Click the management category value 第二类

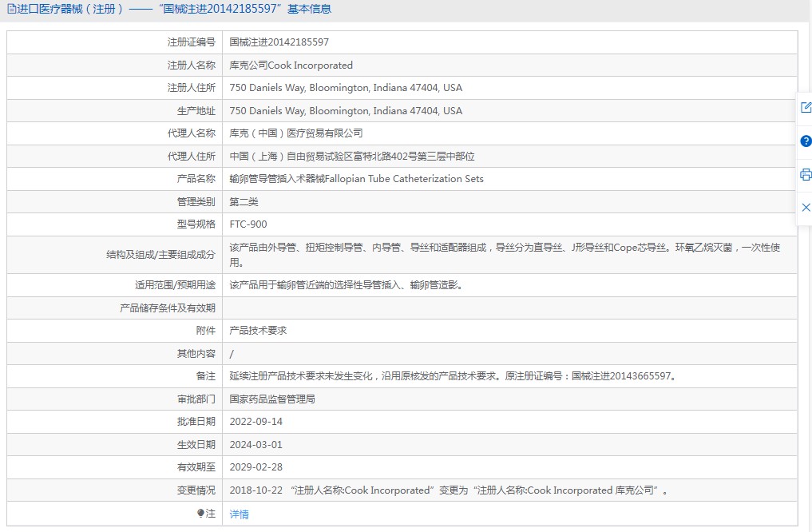coord(244,202)
